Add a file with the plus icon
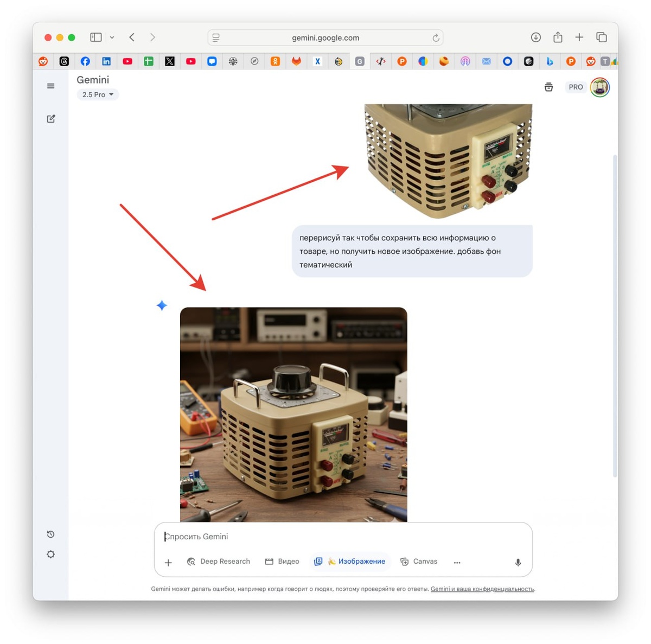The height and width of the screenshot is (644, 651). pyautogui.click(x=168, y=563)
